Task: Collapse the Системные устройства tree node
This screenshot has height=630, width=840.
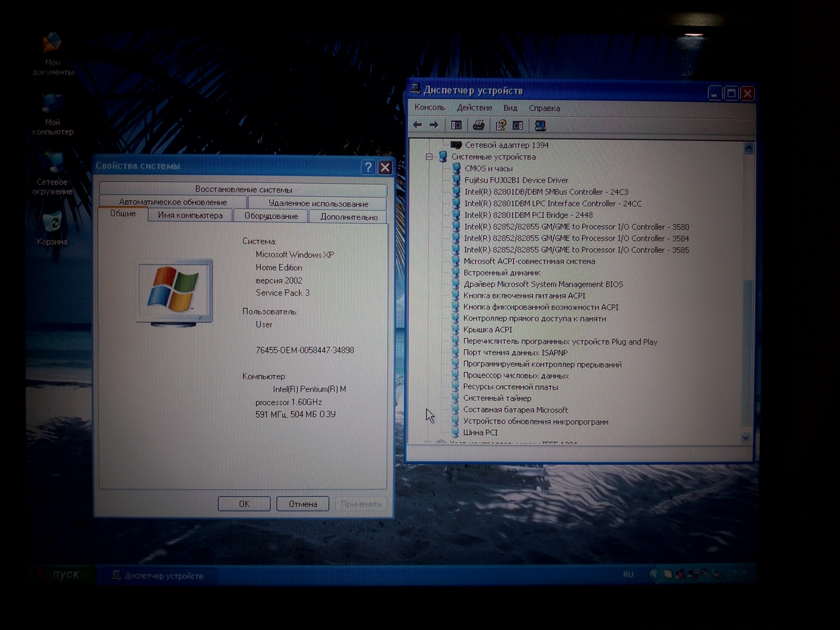Action: click(x=429, y=157)
